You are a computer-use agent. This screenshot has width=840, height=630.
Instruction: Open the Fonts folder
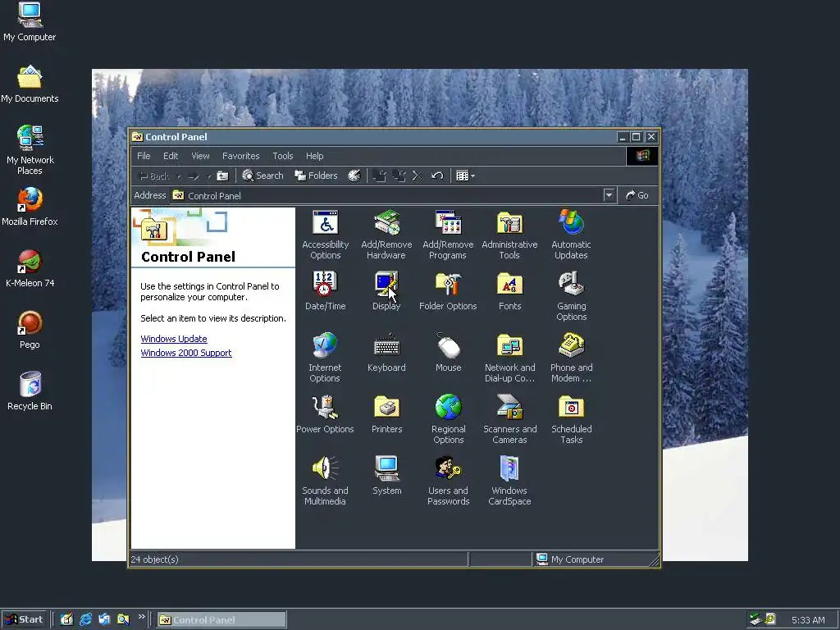pyautogui.click(x=509, y=291)
